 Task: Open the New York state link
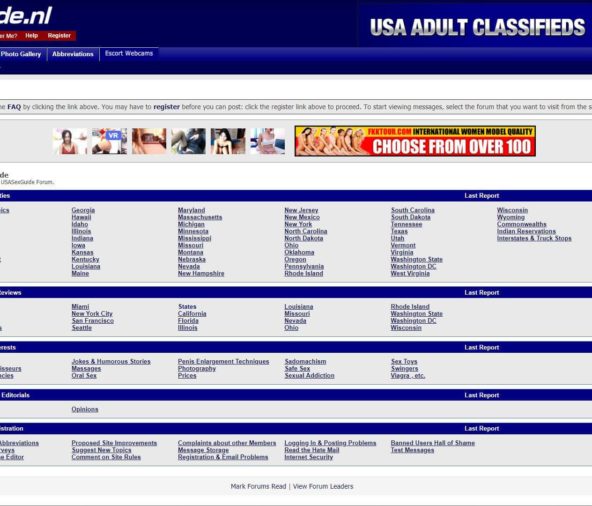(x=298, y=224)
